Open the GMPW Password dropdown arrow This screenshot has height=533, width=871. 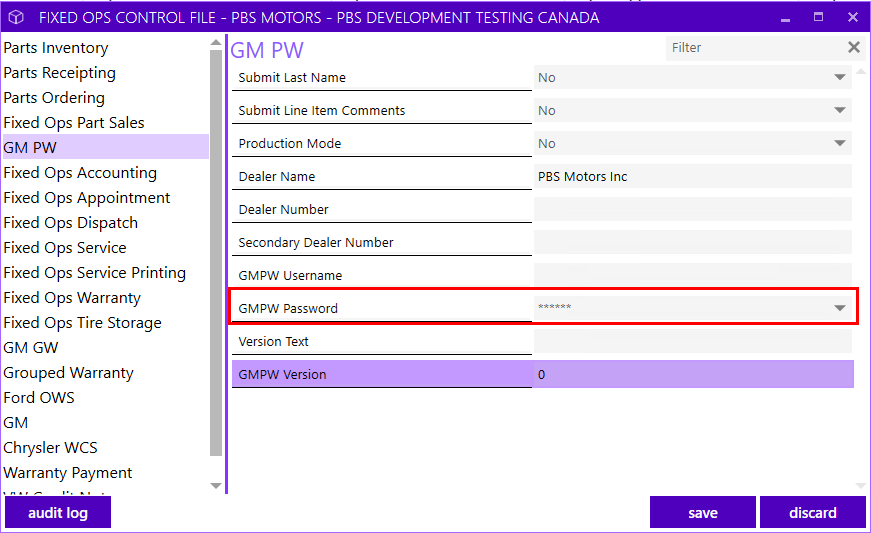pyautogui.click(x=840, y=308)
